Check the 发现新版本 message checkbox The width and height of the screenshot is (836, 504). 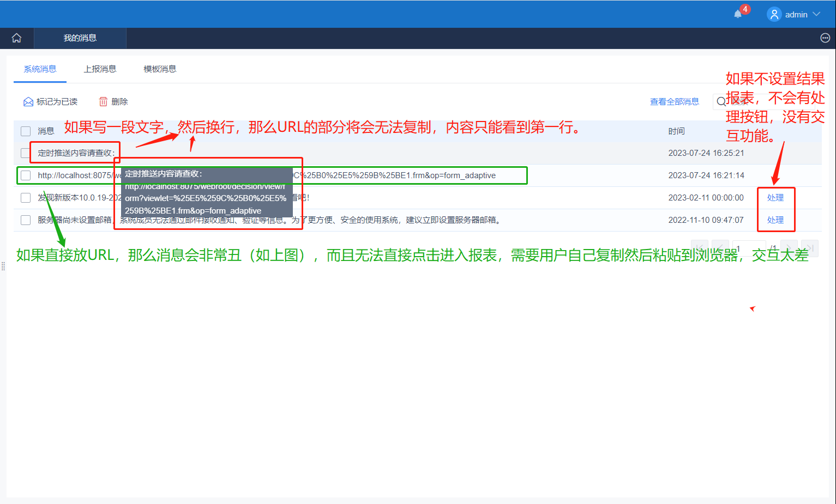point(26,198)
